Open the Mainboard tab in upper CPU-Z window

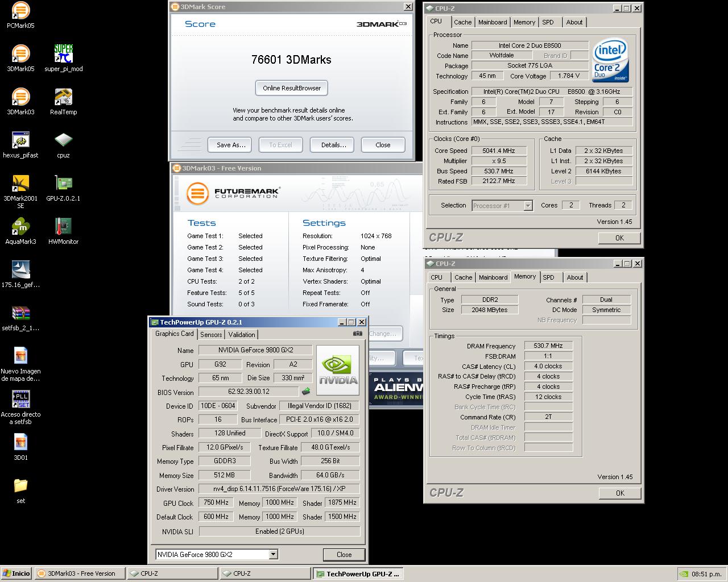coord(493,22)
